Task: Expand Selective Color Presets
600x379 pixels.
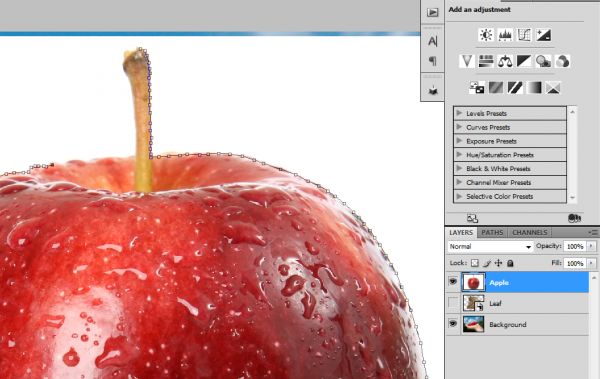Action: (x=459, y=196)
